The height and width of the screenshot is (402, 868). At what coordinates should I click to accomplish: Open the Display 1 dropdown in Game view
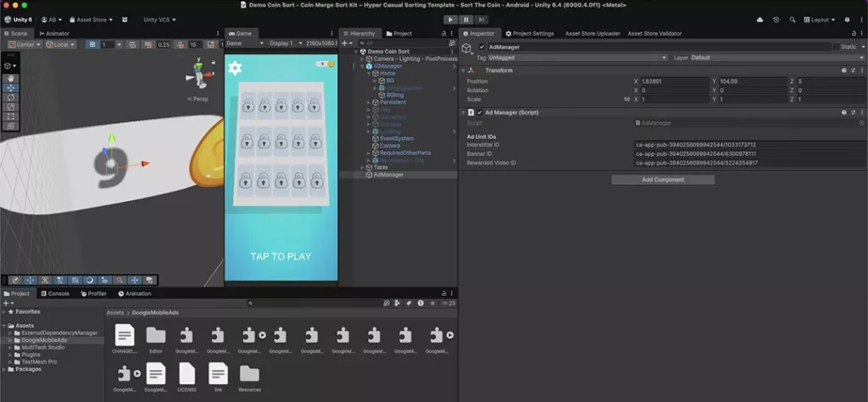pyautogui.click(x=284, y=43)
